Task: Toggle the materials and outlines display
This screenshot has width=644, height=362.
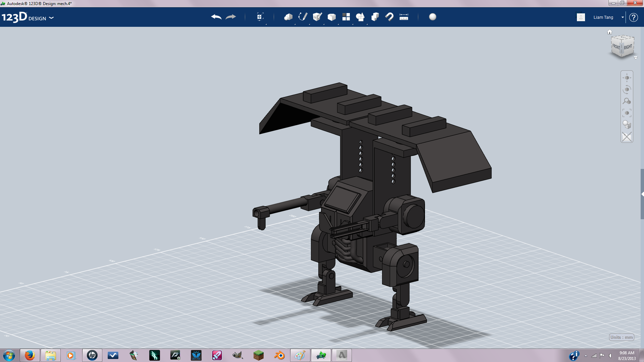Action: point(627,125)
